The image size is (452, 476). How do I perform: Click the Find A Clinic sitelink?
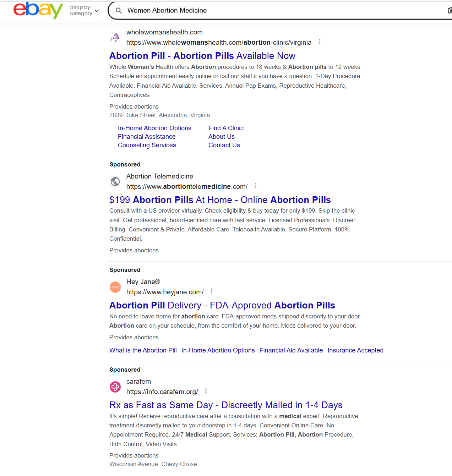tap(226, 128)
